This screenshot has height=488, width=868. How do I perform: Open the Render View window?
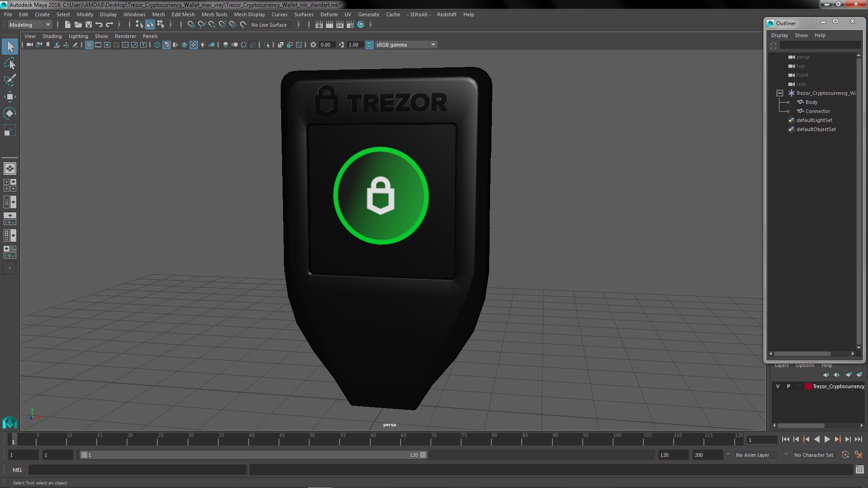coord(319,25)
